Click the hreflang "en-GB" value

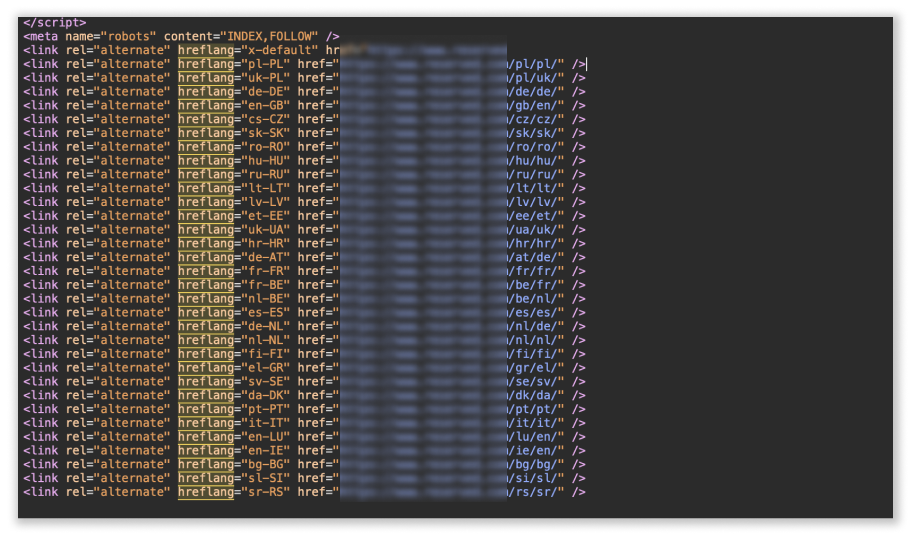(x=266, y=106)
